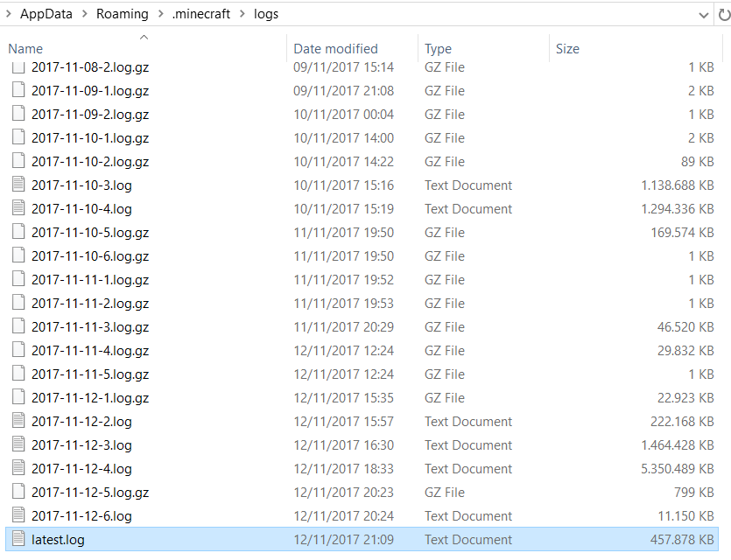Click the file icon of 2017-11-09-2.log.gz
Image resolution: width=731 pixels, height=560 pixels.
(x=18, y=113)
